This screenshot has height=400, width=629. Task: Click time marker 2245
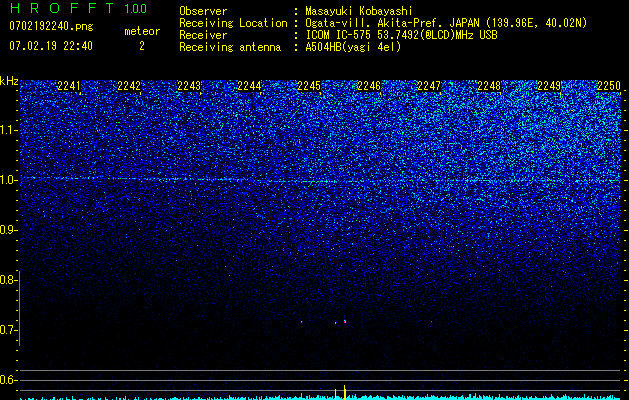point(309,86)
